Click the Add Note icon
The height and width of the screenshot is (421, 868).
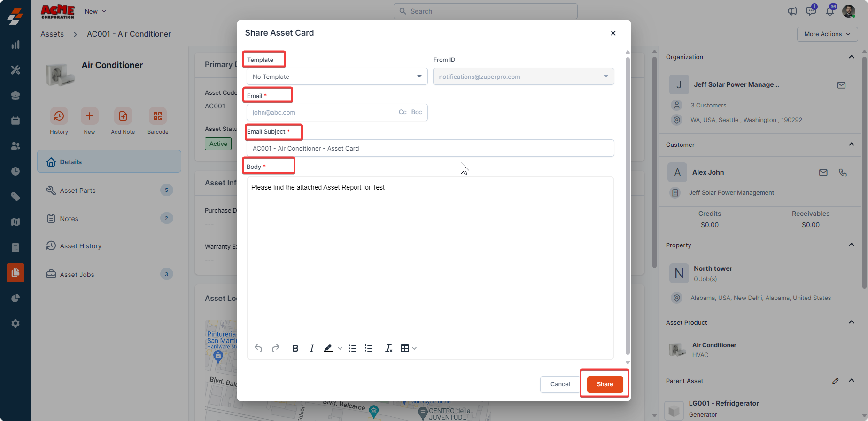click(x=123, y=116)
